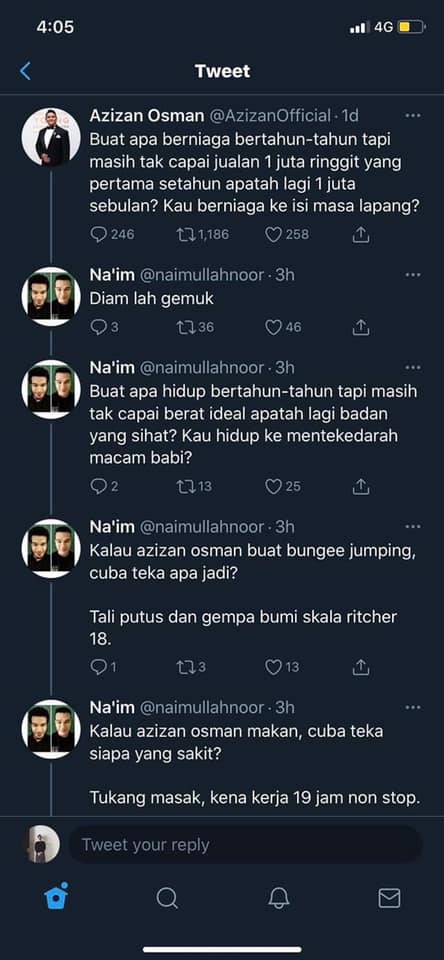Open the Messages envelope tab
This screenshot has width=444, height=960.
pyautogui.click(x=389, y=898)
